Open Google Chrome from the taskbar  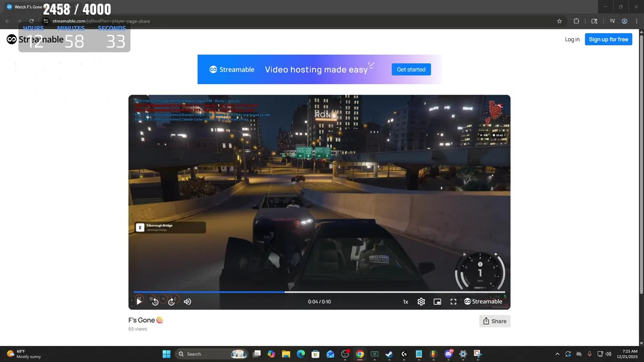click(360, 354)
